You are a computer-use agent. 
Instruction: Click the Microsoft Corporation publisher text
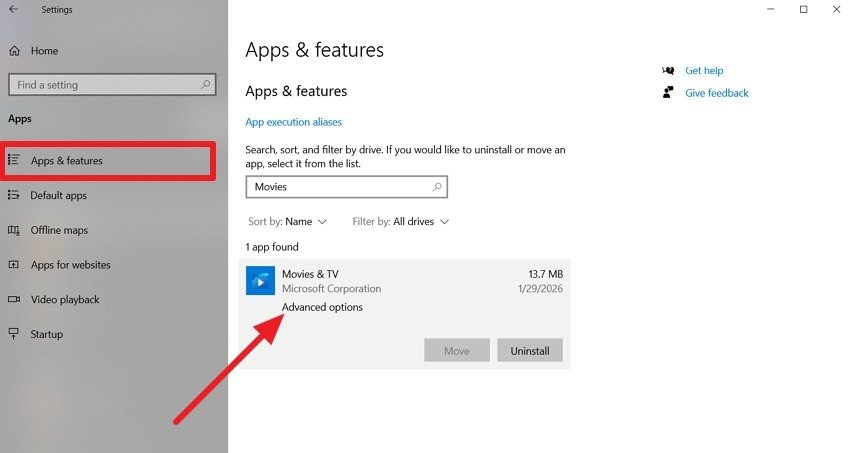[x=331, y=289]
